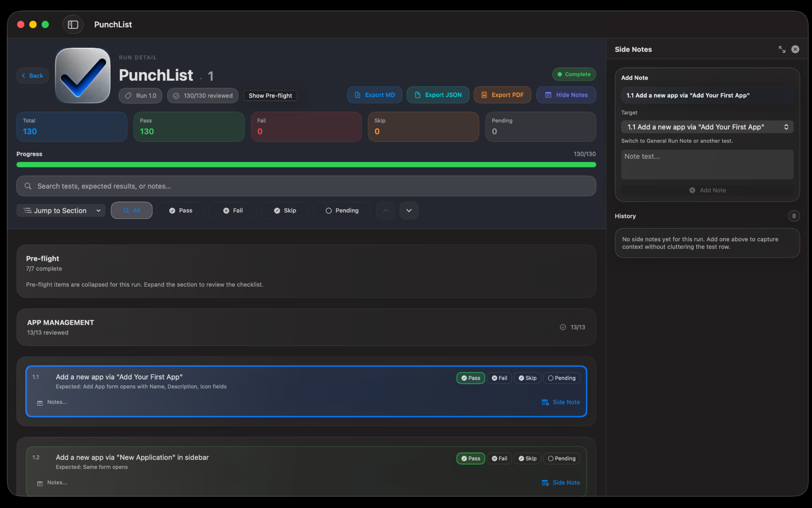Viewport: 812px width, 508px height.
Task: Click the search magnifier icon
Action: (x=28, y=186)
